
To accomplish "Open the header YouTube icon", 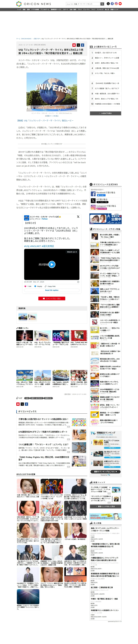I will tap(120, 4).
